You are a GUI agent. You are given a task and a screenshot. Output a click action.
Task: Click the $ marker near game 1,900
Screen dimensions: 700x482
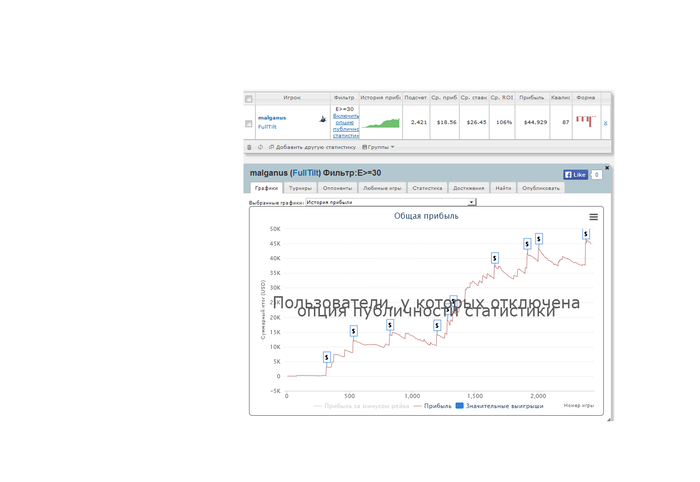(527, 244)
